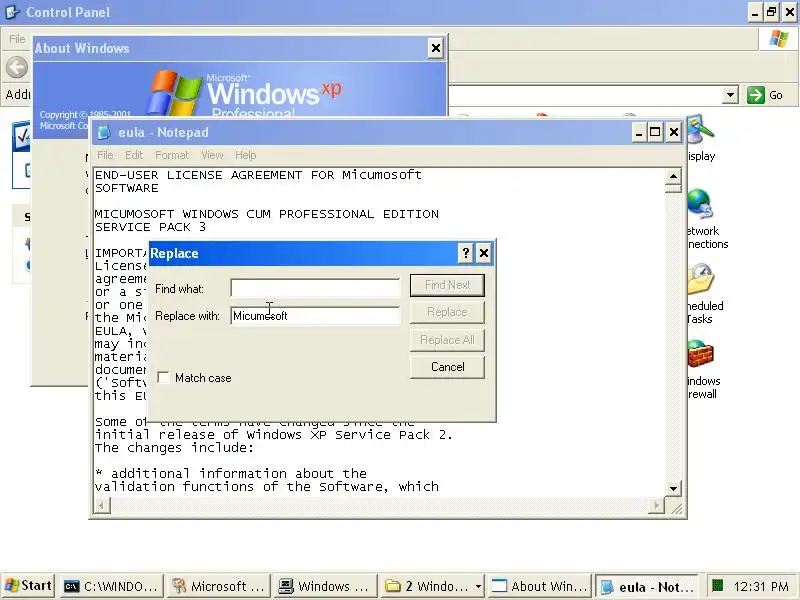
Task: Maximize the eula Notepad window
Action: pyautogui.click(x=655, y=133)
